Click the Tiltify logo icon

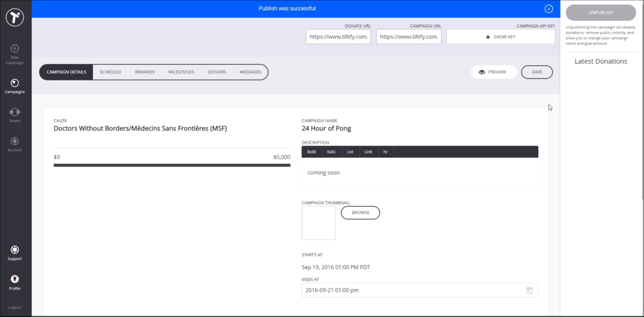[15, 17]
